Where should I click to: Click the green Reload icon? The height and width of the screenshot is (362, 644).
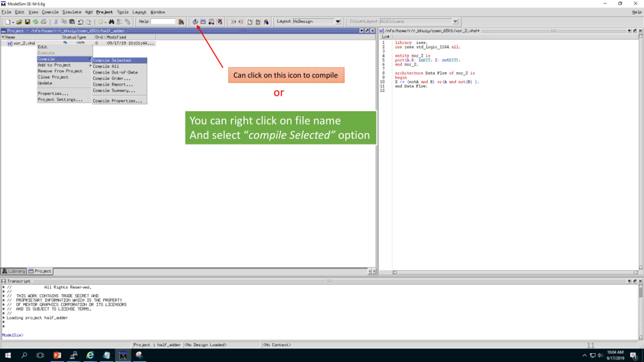[x=35, y=22]
